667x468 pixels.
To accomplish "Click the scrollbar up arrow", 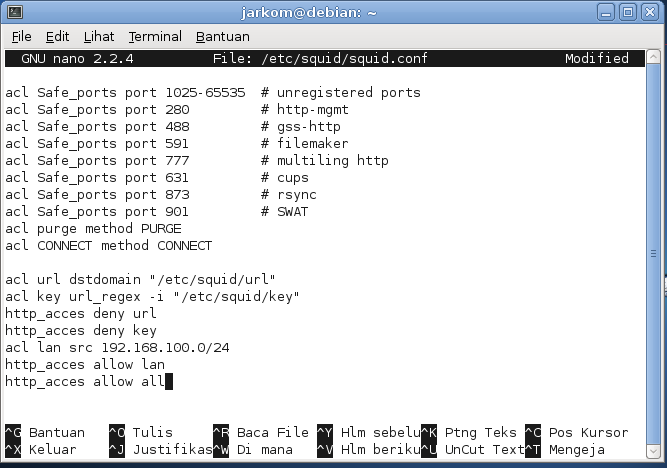I will [653, 57].
